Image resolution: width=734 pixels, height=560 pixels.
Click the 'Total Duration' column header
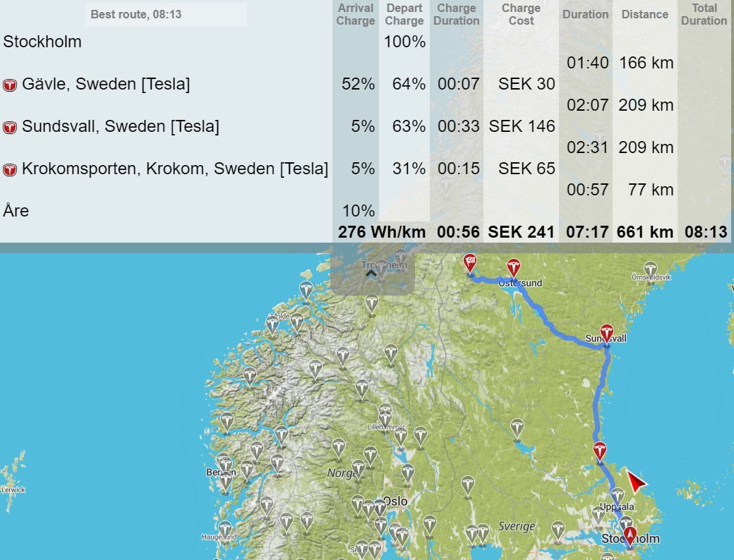(704, 15)
